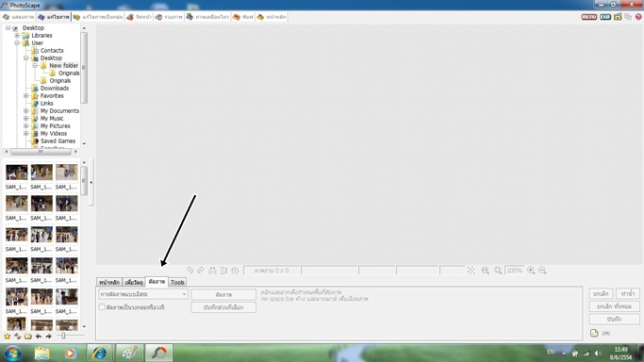Switch to the Batch Editor tab at top

pyautogui.click(x=99, y=17)
